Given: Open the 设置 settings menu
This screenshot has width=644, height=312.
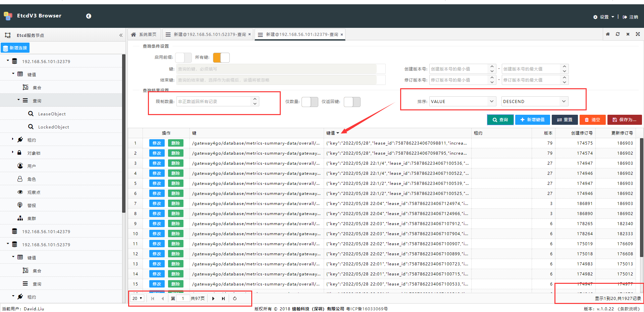Looking at the screenshot, I should click(x=603, y=17).
